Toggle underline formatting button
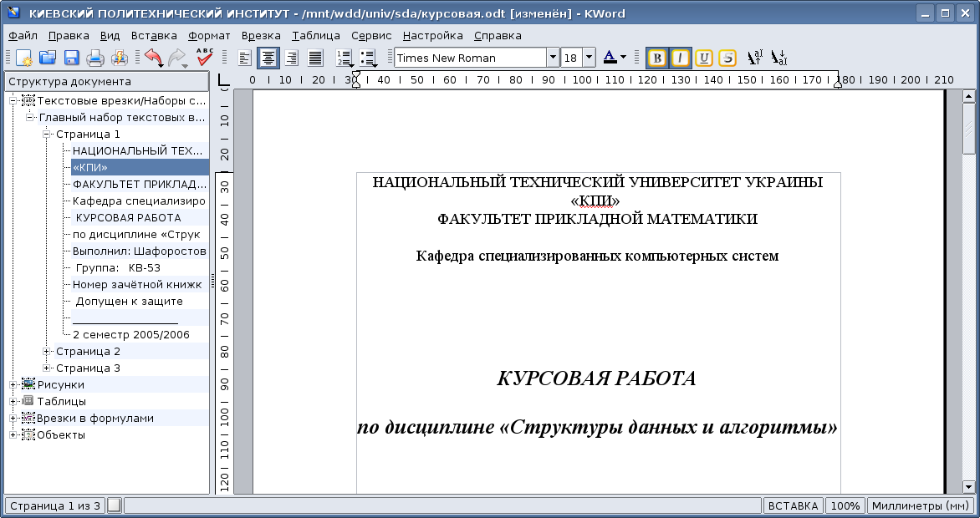This screenshot has height=518, width=980. coord(704,58)
